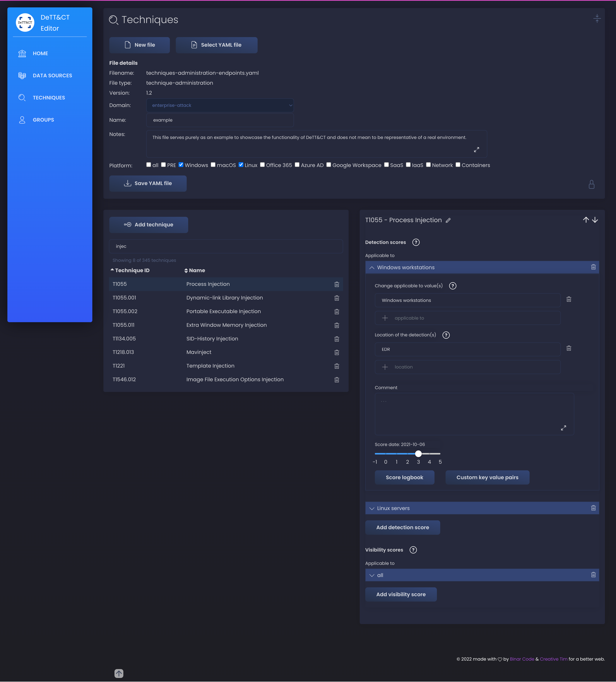This screenshot has height=682, width=616.
Task: Open the Domain enterprise-attack dropdown
Action: point(220,105)
